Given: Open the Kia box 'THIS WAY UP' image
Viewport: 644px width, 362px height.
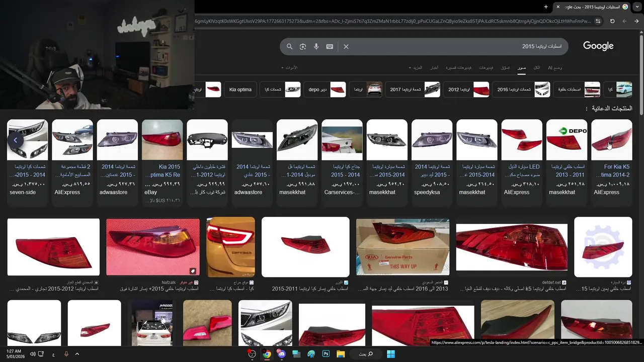Looking at the screenshot, I should (x=403, y=247).
